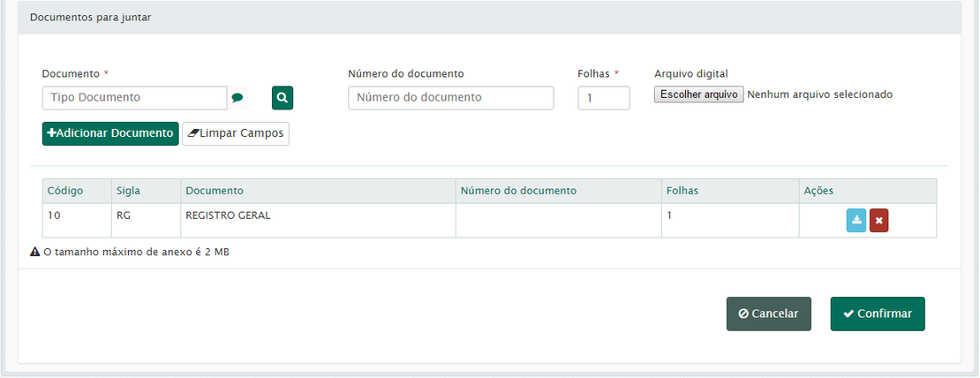Viewport: 980px width, 378px height.
Task: Click the Código column header
Action: tap(64, 191)
